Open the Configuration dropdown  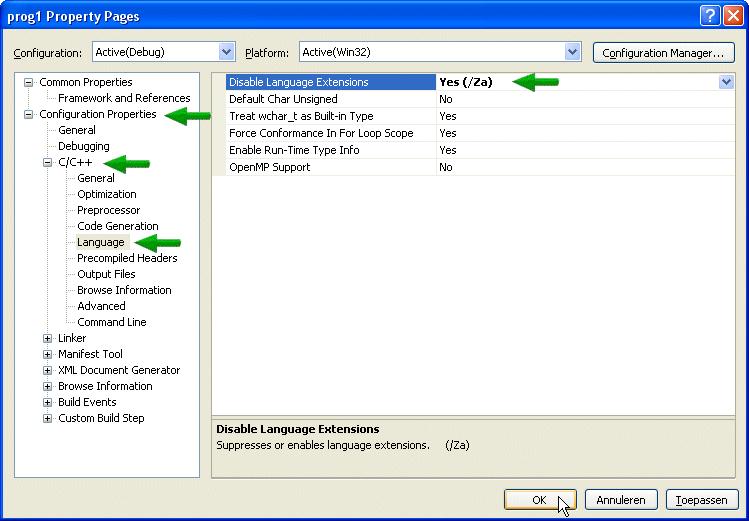tap(226, 52)
